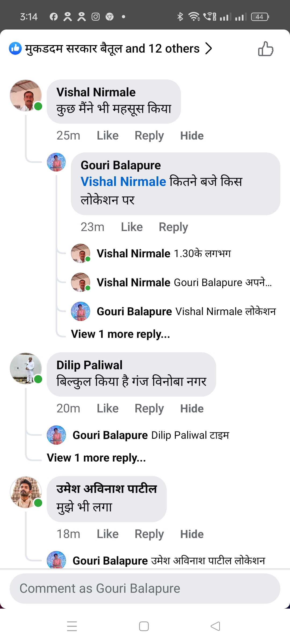Viewport: 290px width, 644px height.
Task: Open Dilip Paliwal's profile picture
Action: (x=26, y=368)
